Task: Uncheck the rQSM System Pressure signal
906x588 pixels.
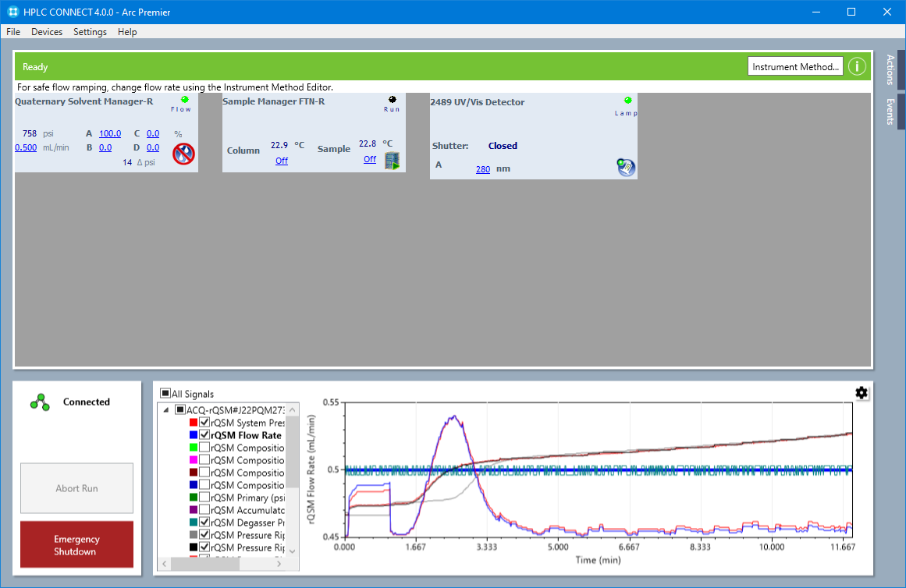Action: coord(204,423)
